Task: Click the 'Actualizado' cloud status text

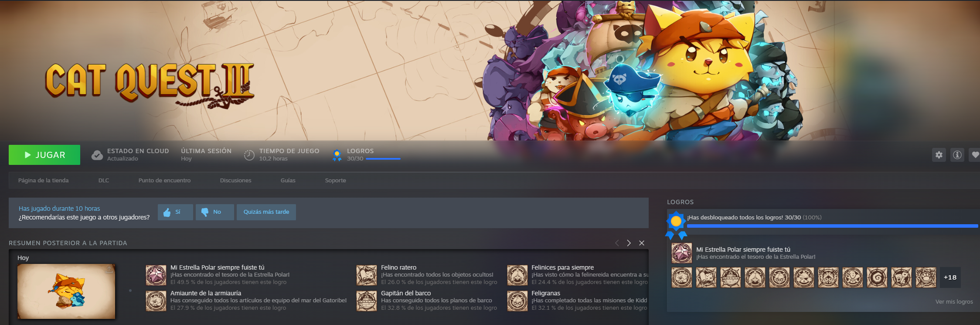Action: coord(122,159)
